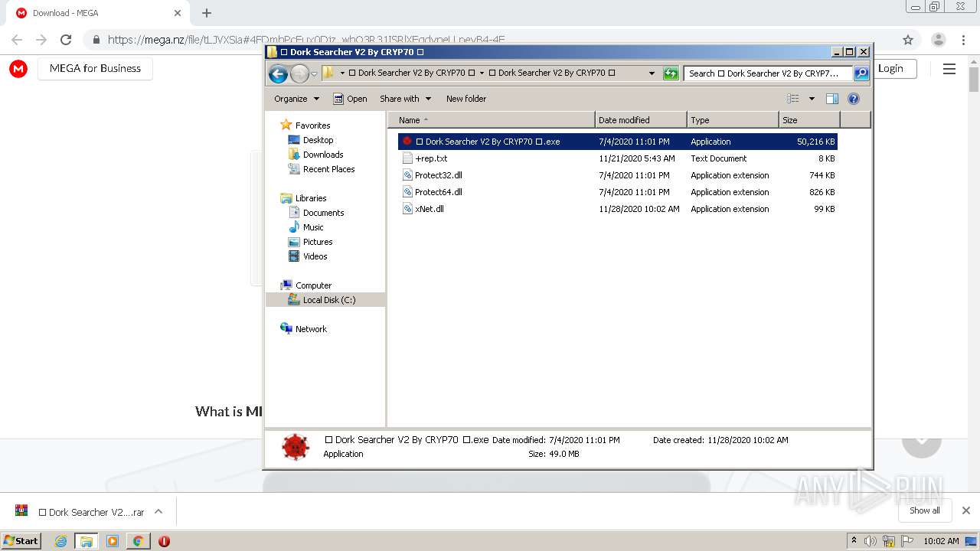The image size is (980, 551).
Task: Click MEGA for Business button
Action: tap(95, 68)
